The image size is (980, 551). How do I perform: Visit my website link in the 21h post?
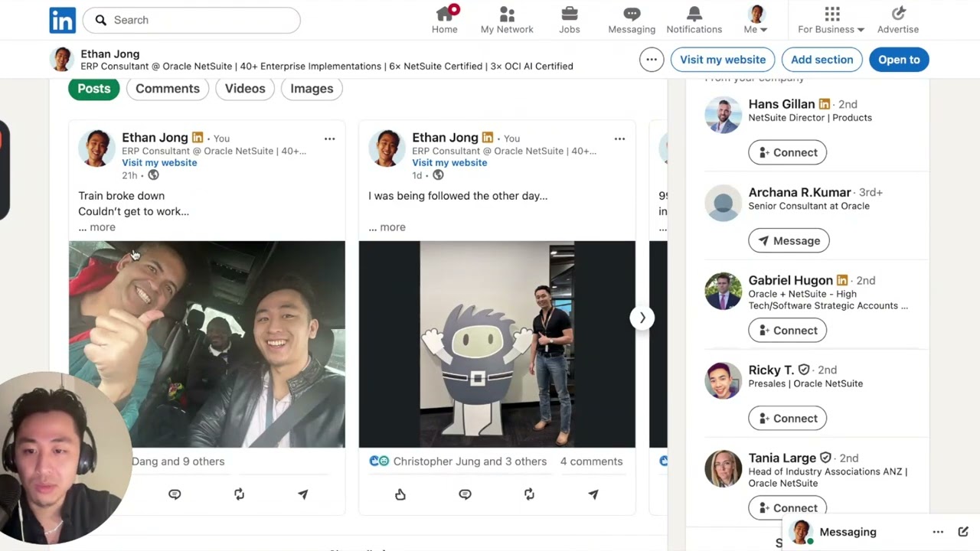pyautogui.click(x=159, y=162)
